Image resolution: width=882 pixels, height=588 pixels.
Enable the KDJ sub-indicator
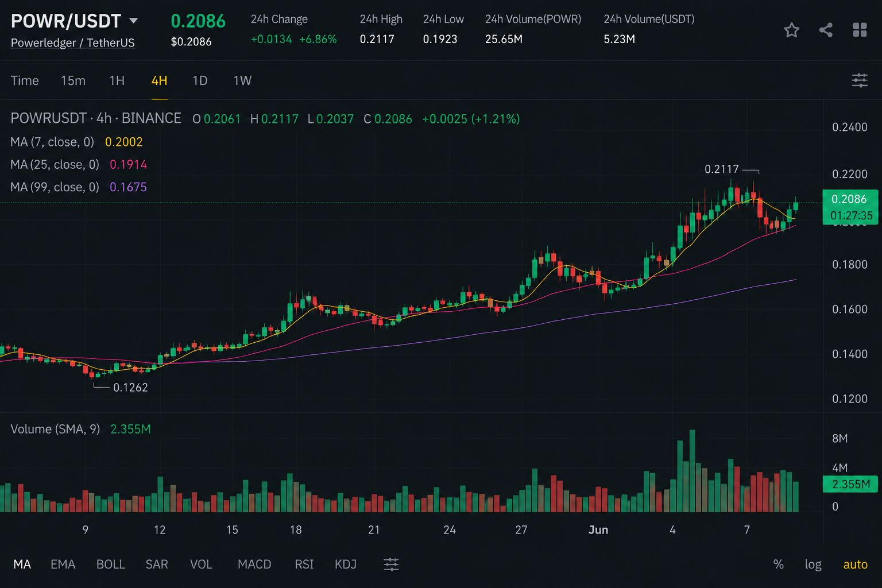click(x=346, y=564)
